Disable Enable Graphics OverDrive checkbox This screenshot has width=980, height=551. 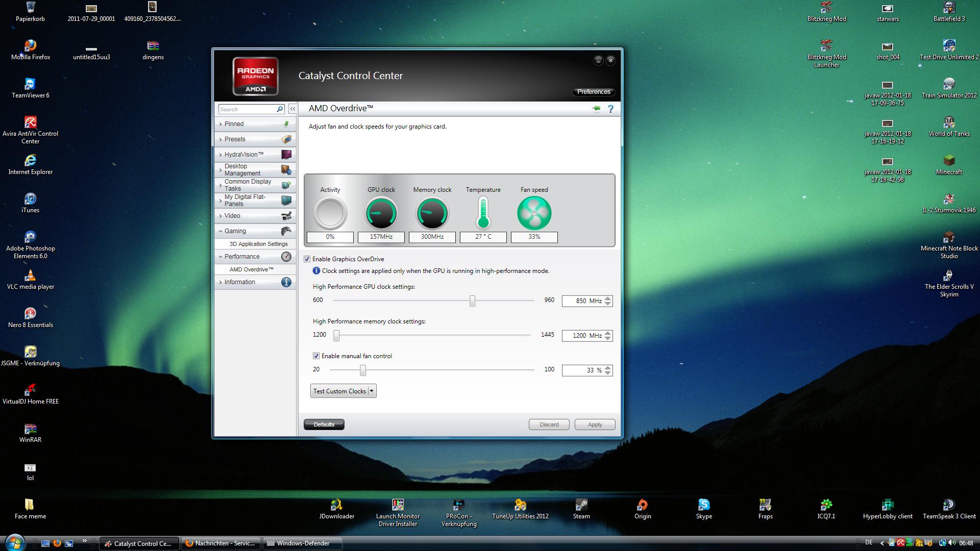tap(307, 259)
